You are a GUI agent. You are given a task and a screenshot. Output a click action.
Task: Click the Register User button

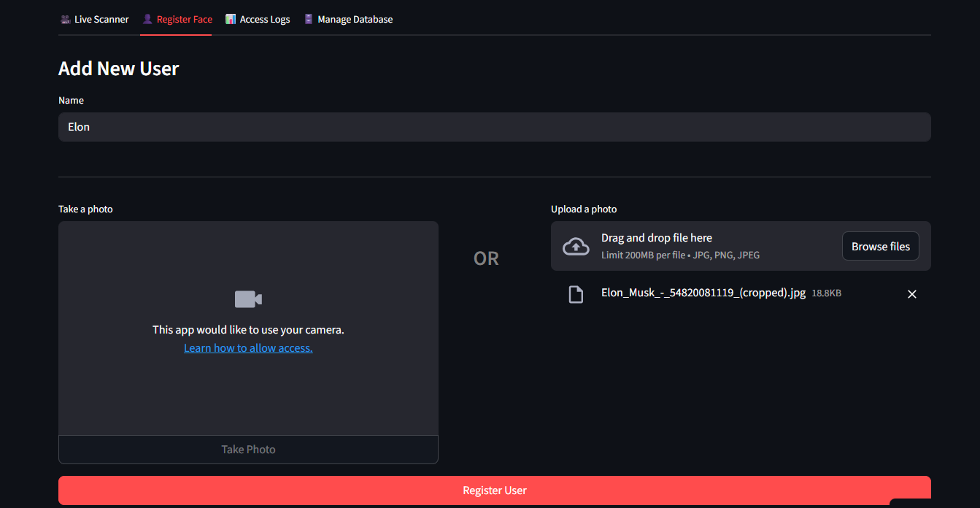495,490
